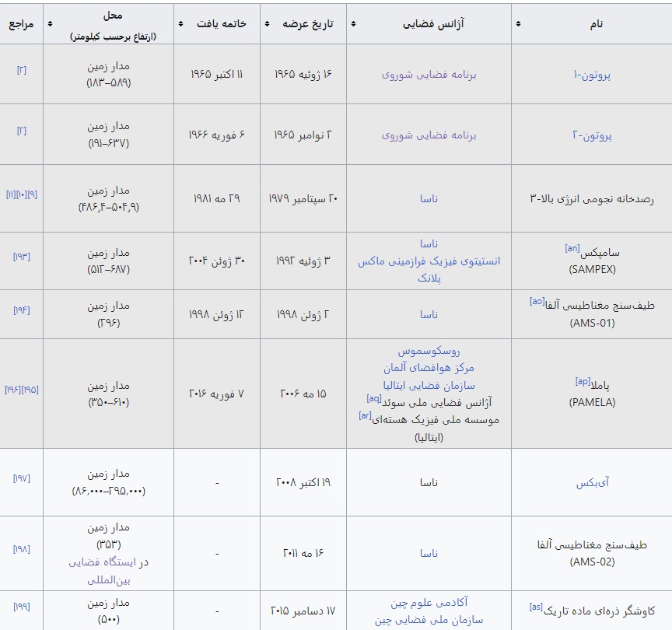Open the پروتون-۱ link
The image size is (672, 630).
coord(592,75)
